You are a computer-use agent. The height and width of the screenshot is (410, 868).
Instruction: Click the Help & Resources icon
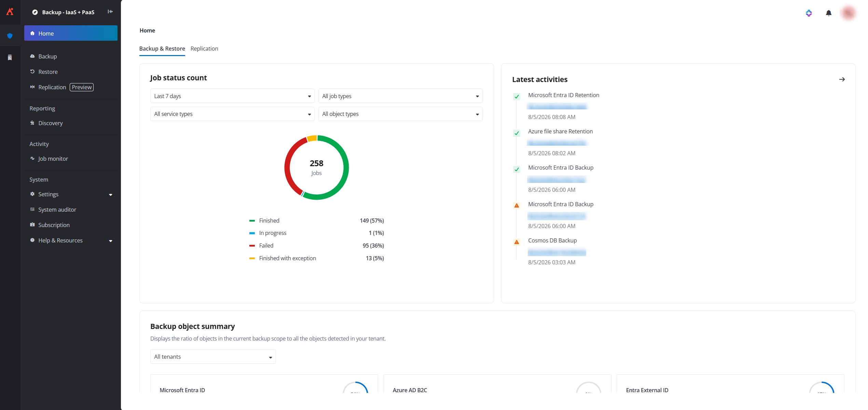pyautogui.click(x=32, y=240)
